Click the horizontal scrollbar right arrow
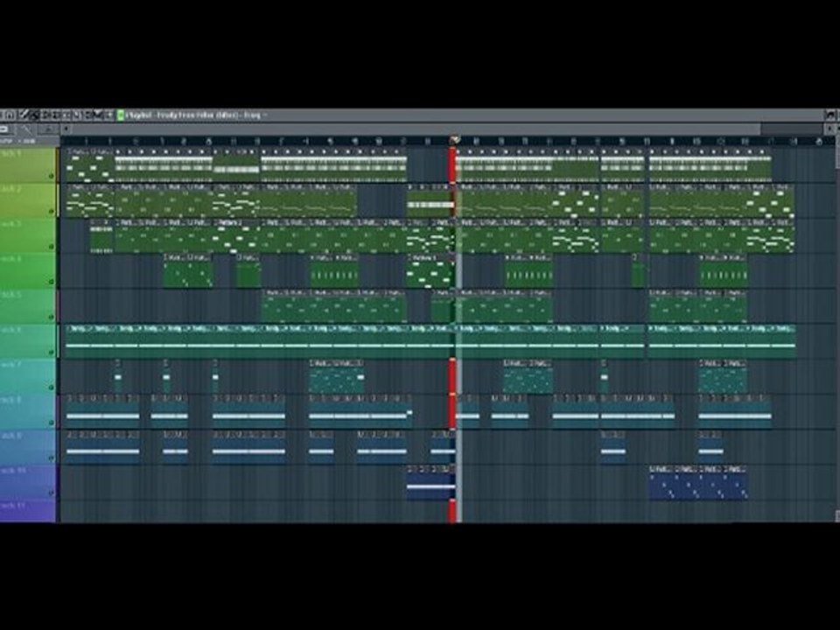This screenshot has width=840, height=630. point(829,129)
